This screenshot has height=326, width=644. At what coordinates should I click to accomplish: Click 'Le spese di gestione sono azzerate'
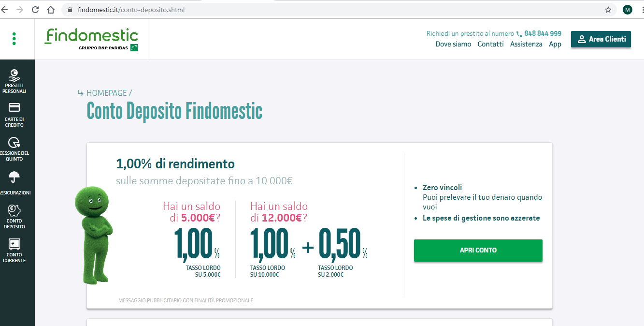(x=481, y=218)
